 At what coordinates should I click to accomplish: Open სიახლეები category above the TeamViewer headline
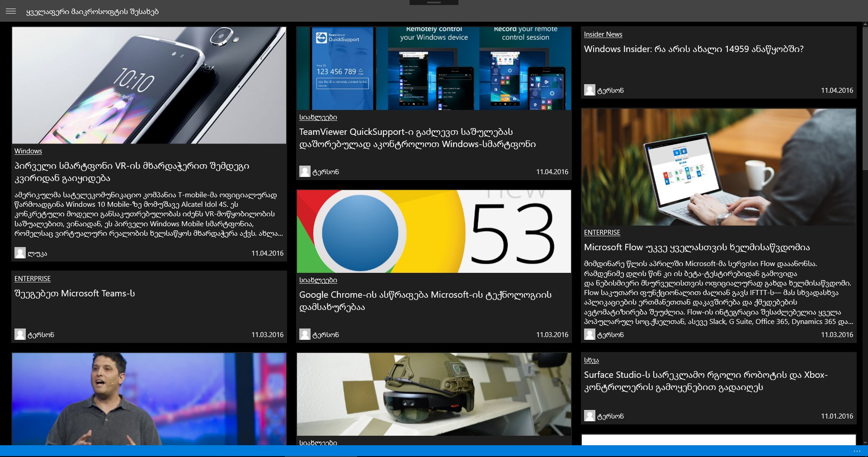[x=318, y=117]
